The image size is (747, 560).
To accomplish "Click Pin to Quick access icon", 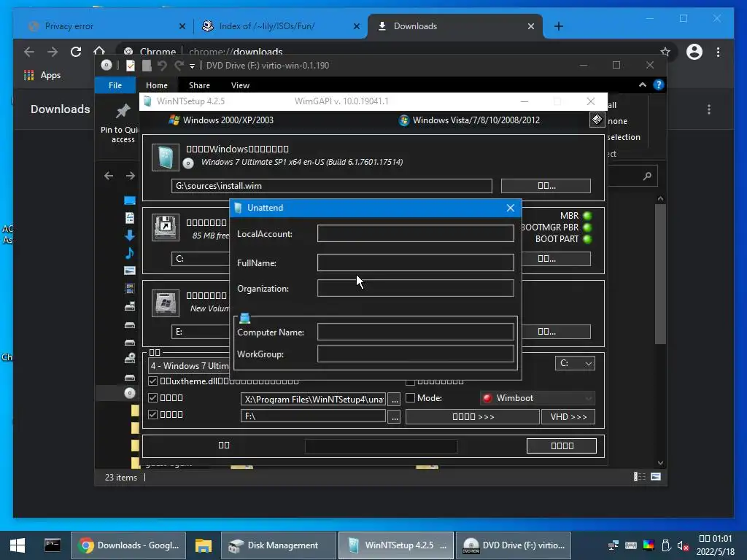I will click(123, 112).
